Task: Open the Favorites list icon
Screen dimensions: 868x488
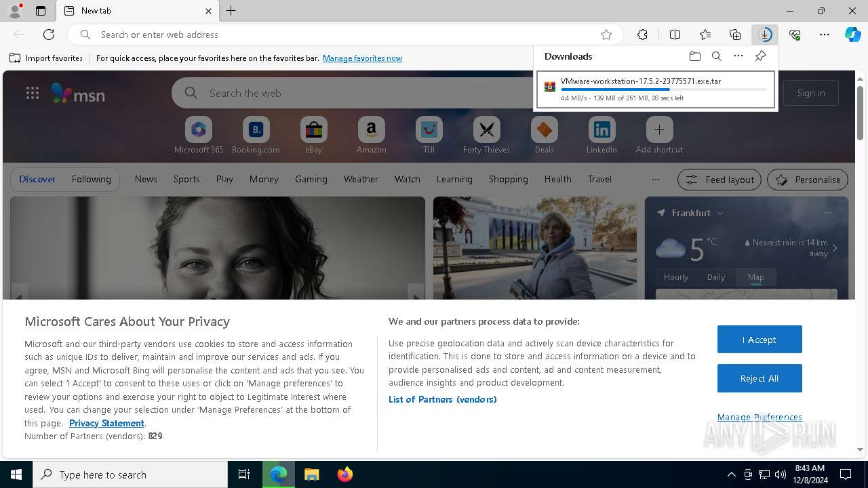Action: click(x=705, y=35)
